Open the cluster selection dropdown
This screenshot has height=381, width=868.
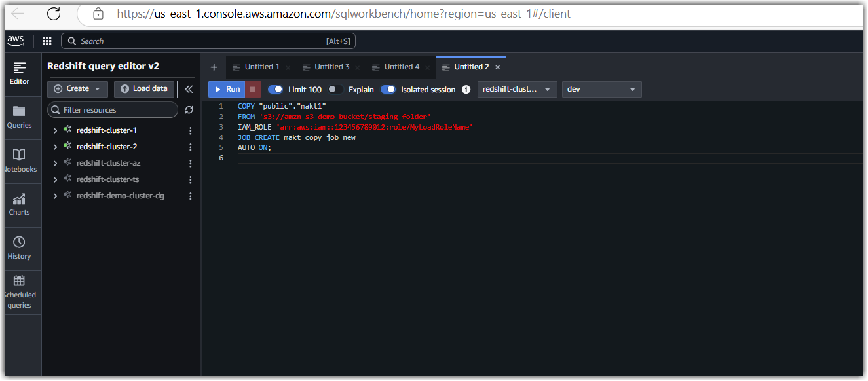pos(517,89)
